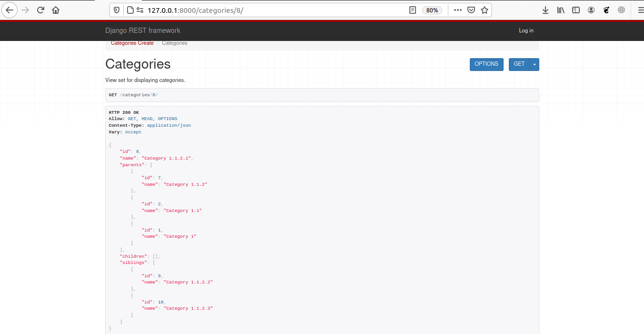Screen dimensions: 644x334
Task: Click the "Category 1" parent name
Action: pos(180,236)
